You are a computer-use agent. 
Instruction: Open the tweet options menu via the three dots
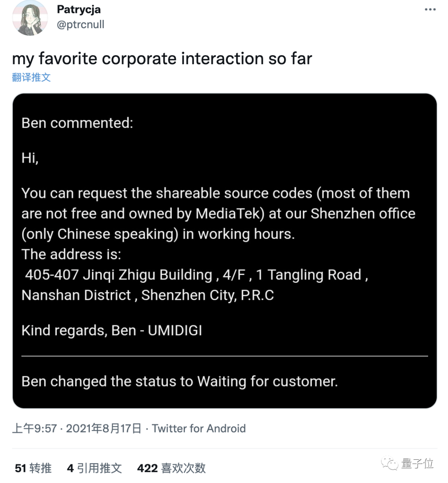430,9
